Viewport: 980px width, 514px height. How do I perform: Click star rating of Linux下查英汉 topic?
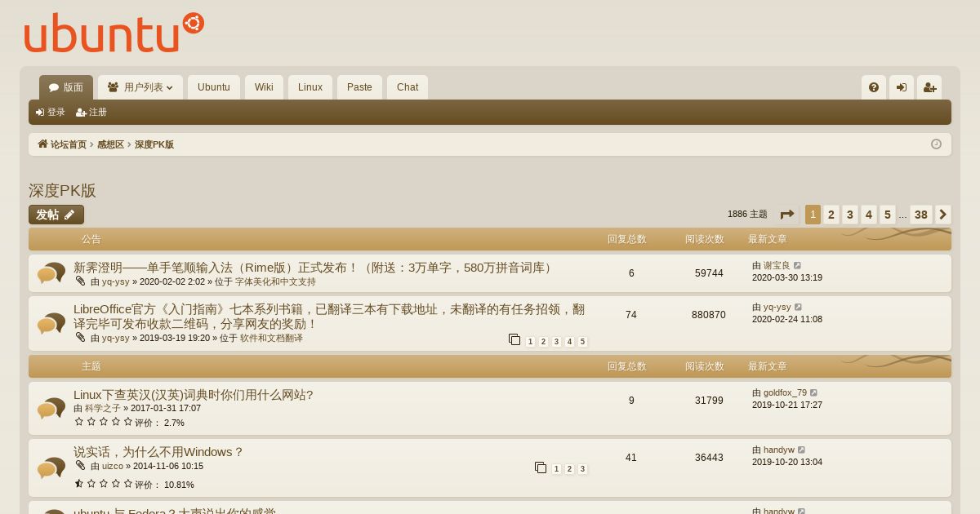click(104, 422)
